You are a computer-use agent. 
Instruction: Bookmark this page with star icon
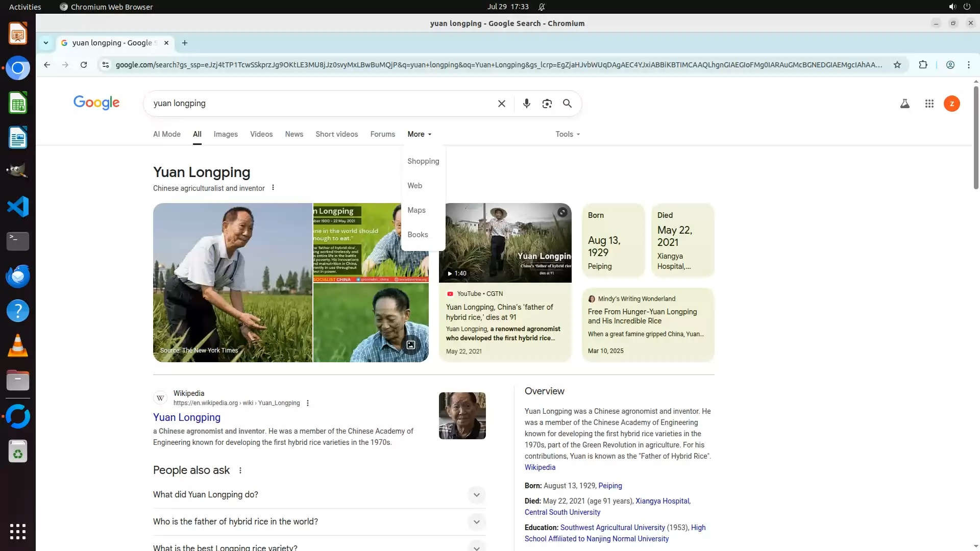897,65
